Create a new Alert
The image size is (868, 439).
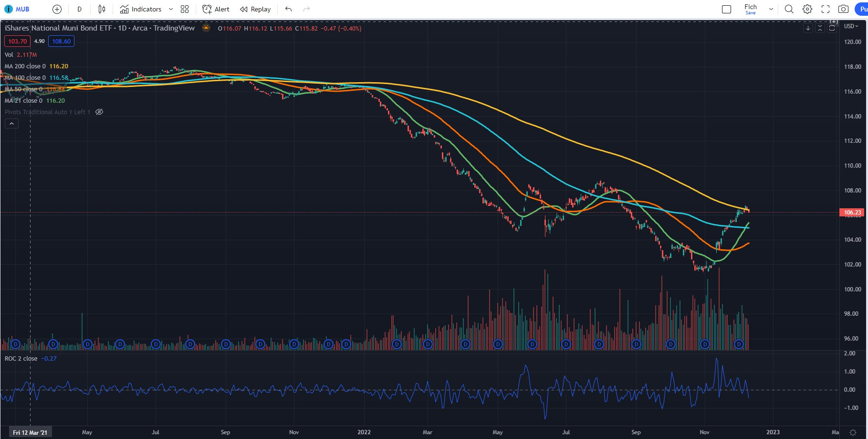click(216, 9)
